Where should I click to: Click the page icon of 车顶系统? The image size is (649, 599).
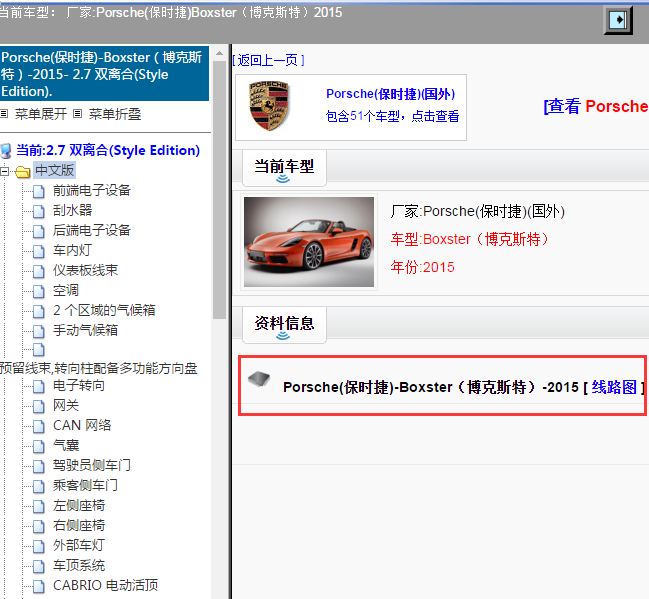(x=38, y=566)
